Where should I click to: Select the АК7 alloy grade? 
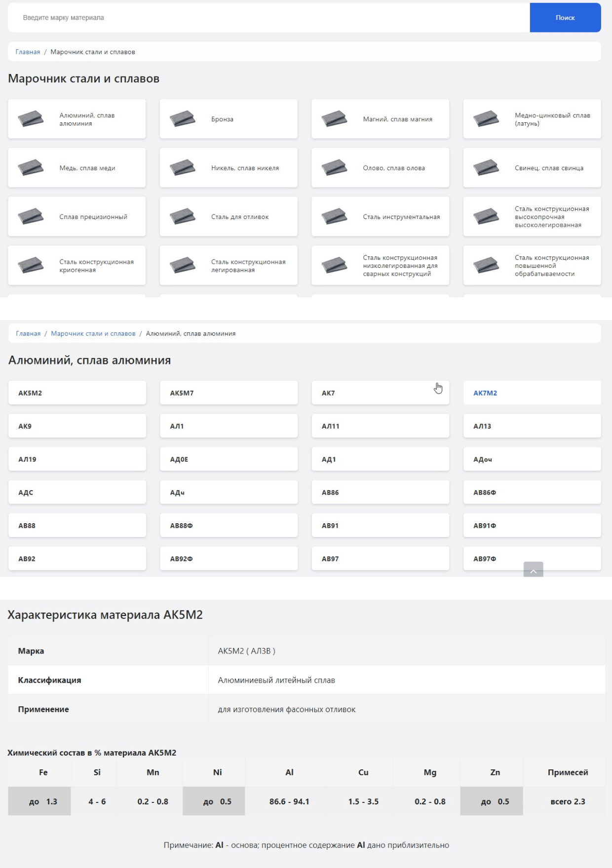tap(381, 393)
